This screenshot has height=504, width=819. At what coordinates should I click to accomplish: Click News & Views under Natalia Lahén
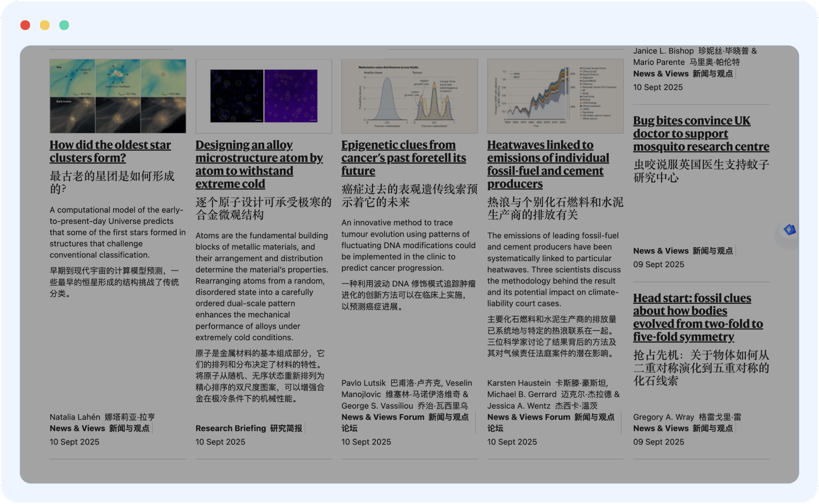pyautogui.click(x=78, y=428)
